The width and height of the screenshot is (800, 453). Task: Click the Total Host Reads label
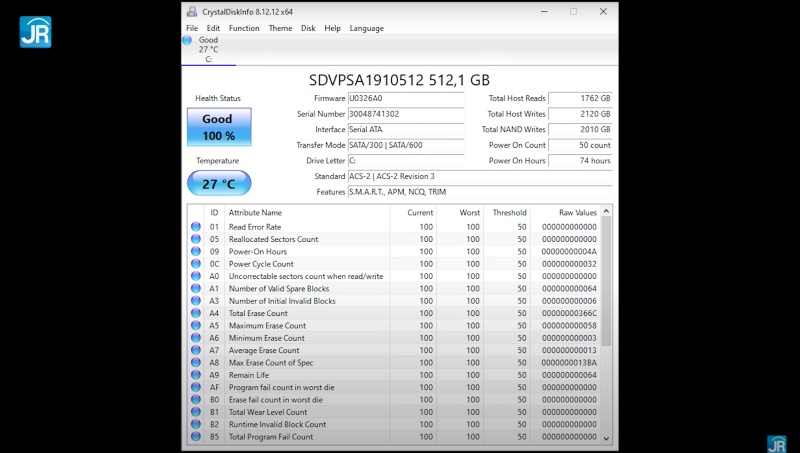pos(517,98)
